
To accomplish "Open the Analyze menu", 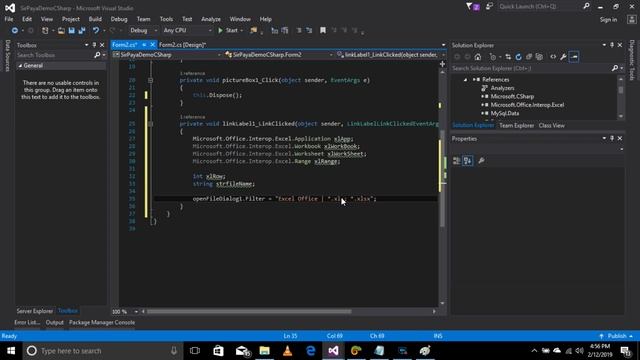I will [x=211, y=19].
